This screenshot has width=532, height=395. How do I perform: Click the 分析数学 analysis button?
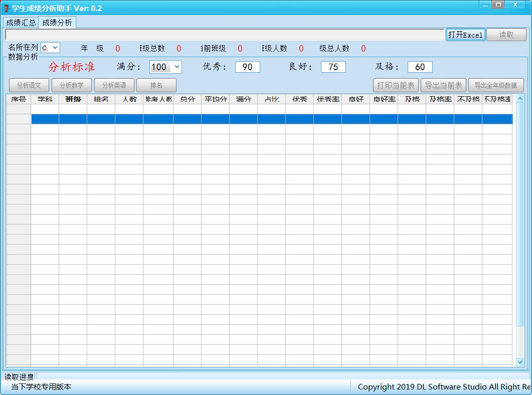click(71, 85)
